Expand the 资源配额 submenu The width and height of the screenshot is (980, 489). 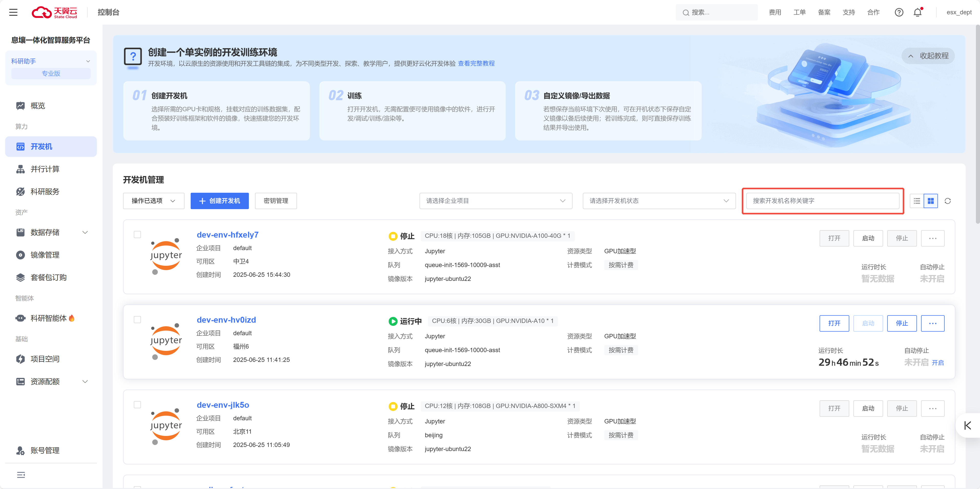pos(85,381)
